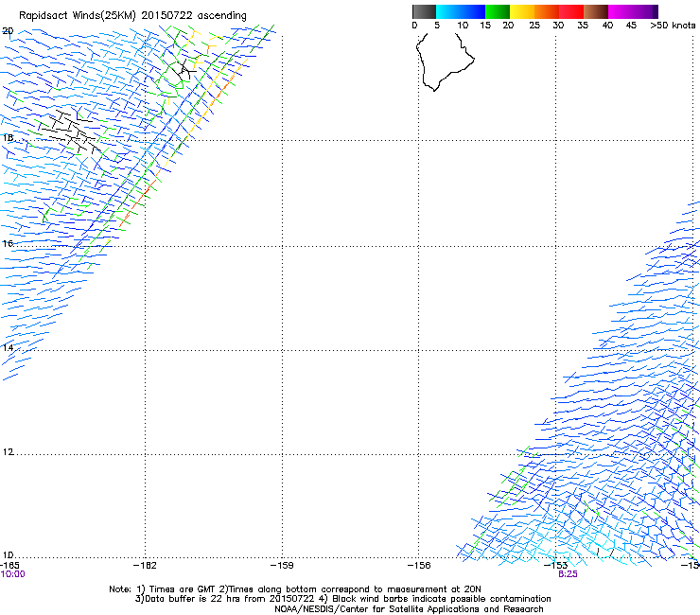700x615 pixels.
Task: Click the legend label '35'
Action: [583, 26]
